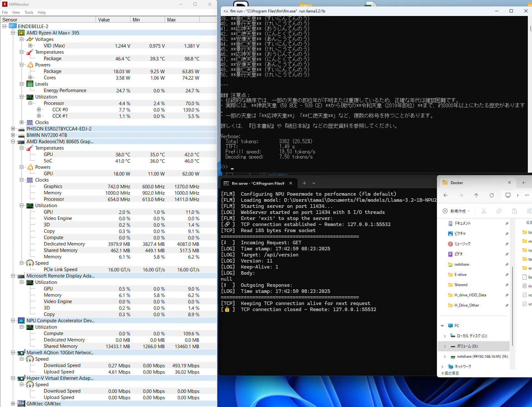
Task: Click the Copy icon in Explorer toolbar
Action: pos(499,211)
